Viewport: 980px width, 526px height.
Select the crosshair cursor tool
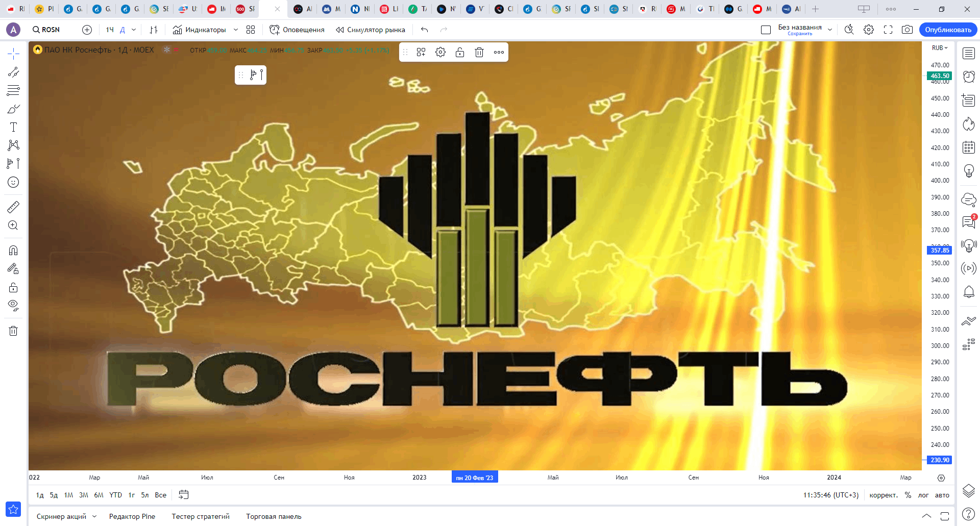(13, 54)
